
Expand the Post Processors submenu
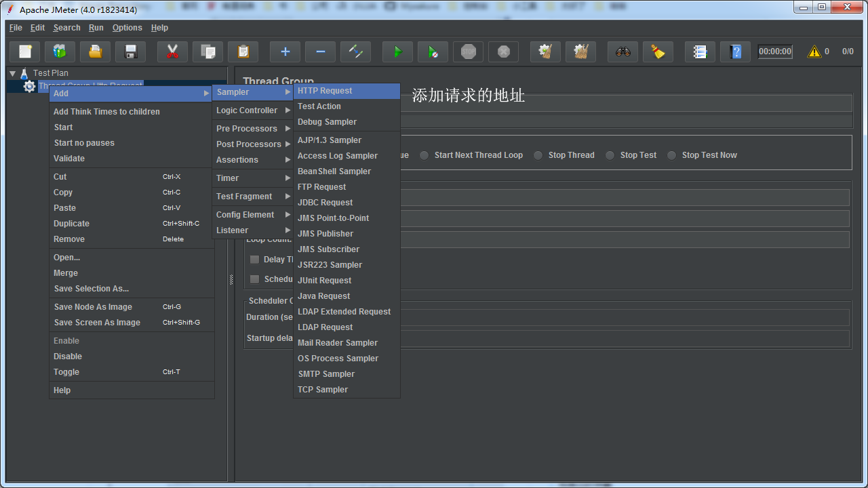253,144
